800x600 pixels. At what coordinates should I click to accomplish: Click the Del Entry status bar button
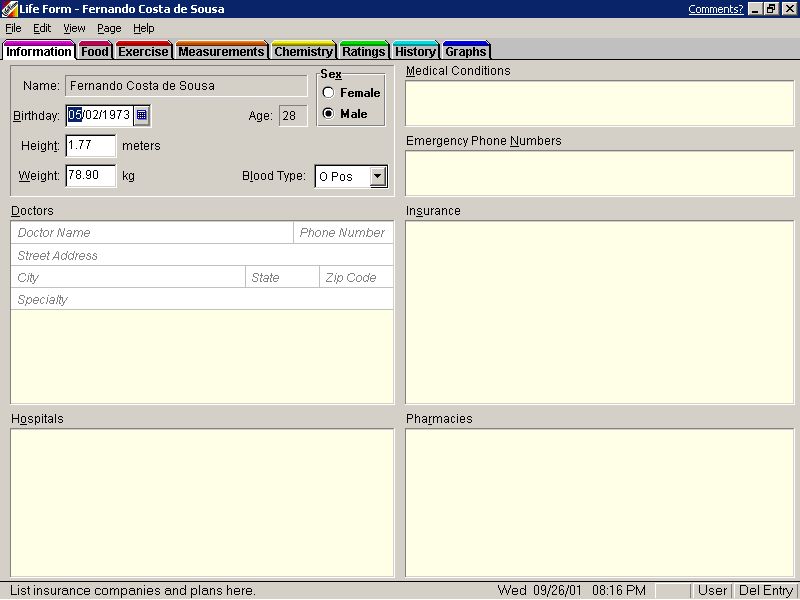point(765,590)
